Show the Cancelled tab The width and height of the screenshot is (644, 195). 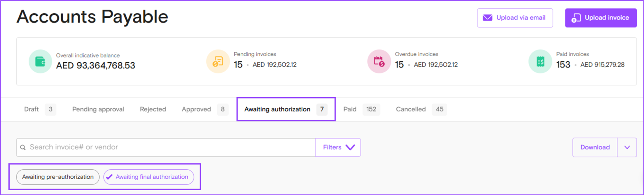tap(411, 109)
